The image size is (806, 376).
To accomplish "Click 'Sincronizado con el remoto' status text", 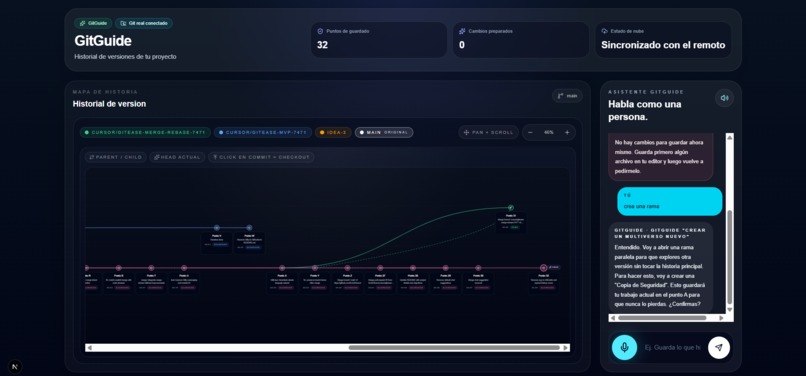I will click(663, 45).
